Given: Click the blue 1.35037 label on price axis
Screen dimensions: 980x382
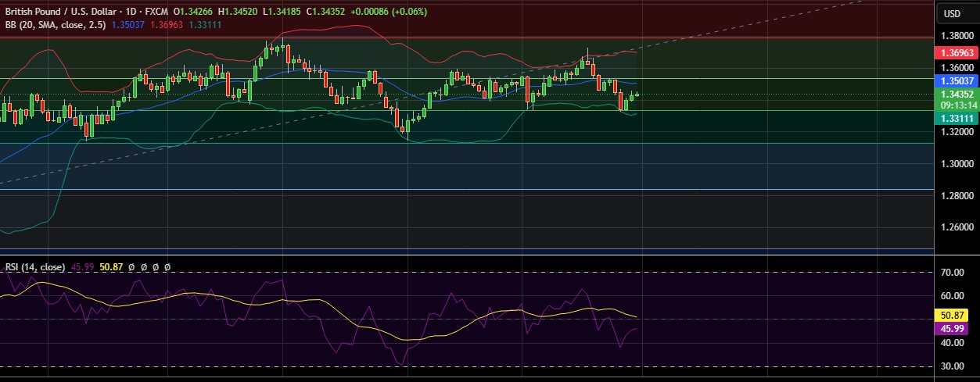Looking at the screenshot, I should point(957,80).
